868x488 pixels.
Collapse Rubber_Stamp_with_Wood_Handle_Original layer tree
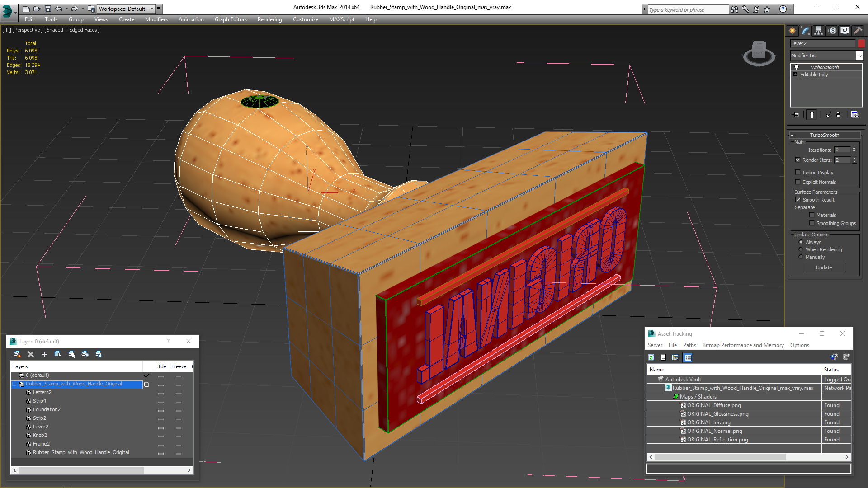pyautogui.click(x=14, y=384)
